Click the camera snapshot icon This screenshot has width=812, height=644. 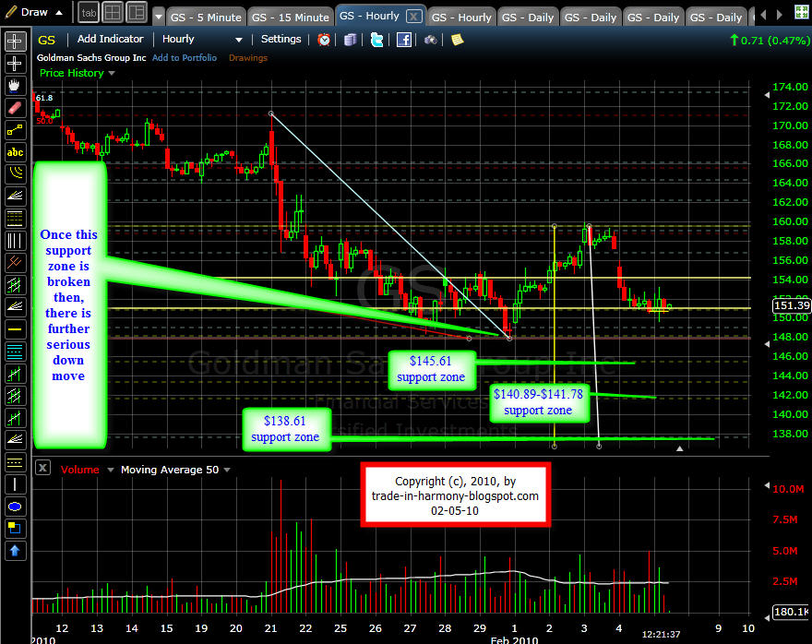coord(430,40)
